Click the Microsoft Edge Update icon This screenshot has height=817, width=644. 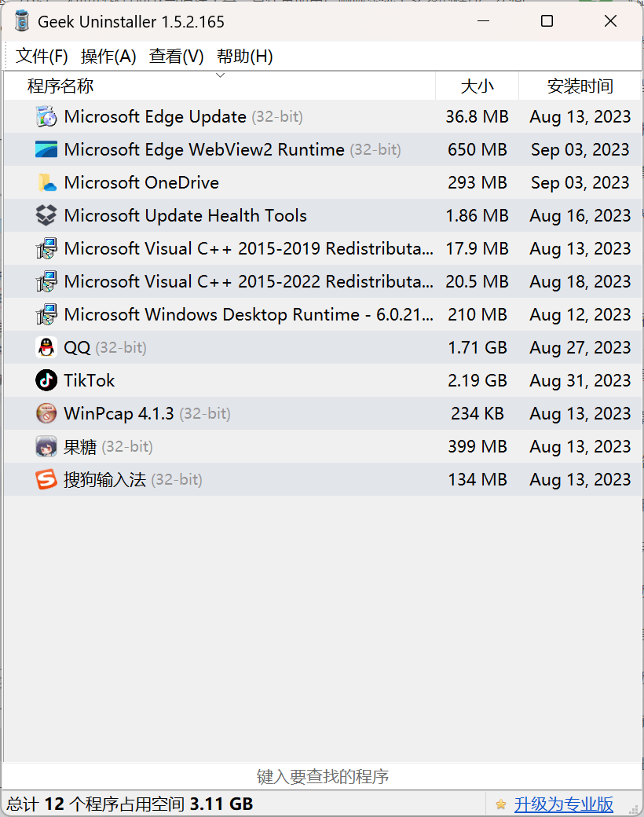pos(46,117)
